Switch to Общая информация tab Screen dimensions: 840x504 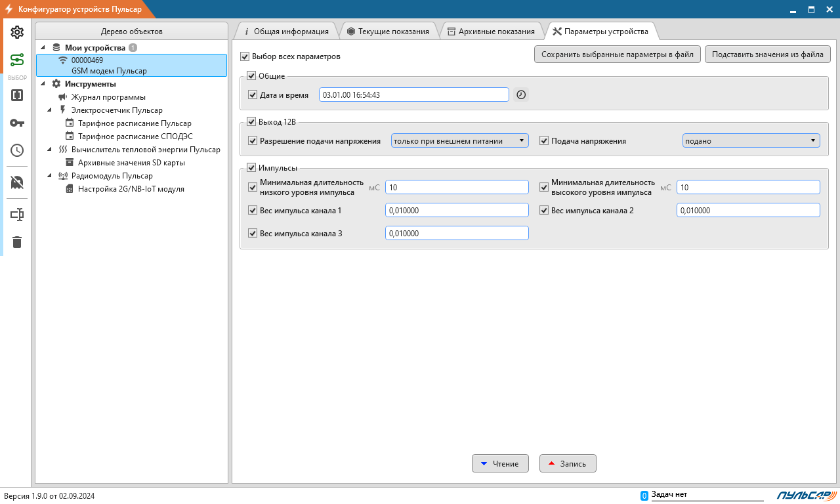[x=286, y=31]
